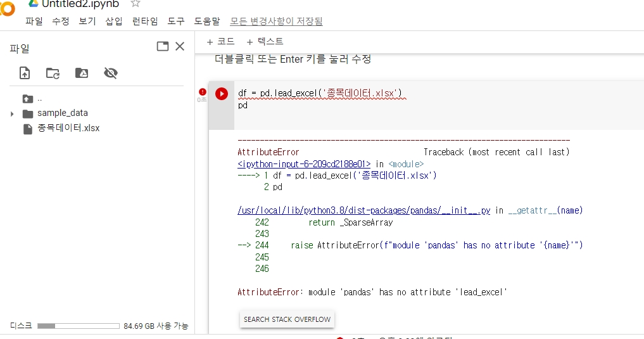Click the red error indicator icon
This screenshot has height=339, width=644.
point(203,92)
